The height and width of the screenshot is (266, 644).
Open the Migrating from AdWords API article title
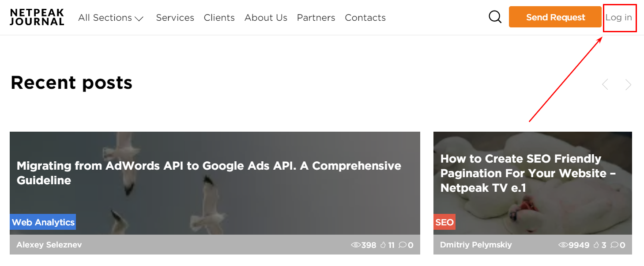pos(209,173)
